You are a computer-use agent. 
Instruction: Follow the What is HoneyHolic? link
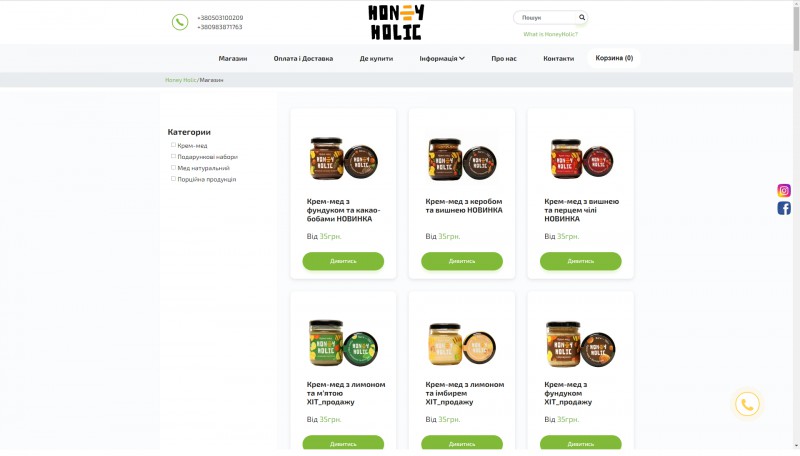tap(551, 34)
